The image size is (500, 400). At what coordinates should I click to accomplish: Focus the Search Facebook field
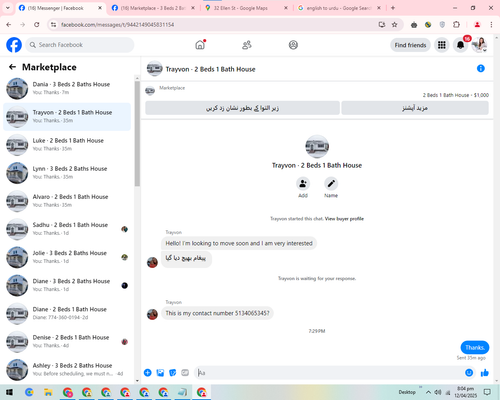80,45
